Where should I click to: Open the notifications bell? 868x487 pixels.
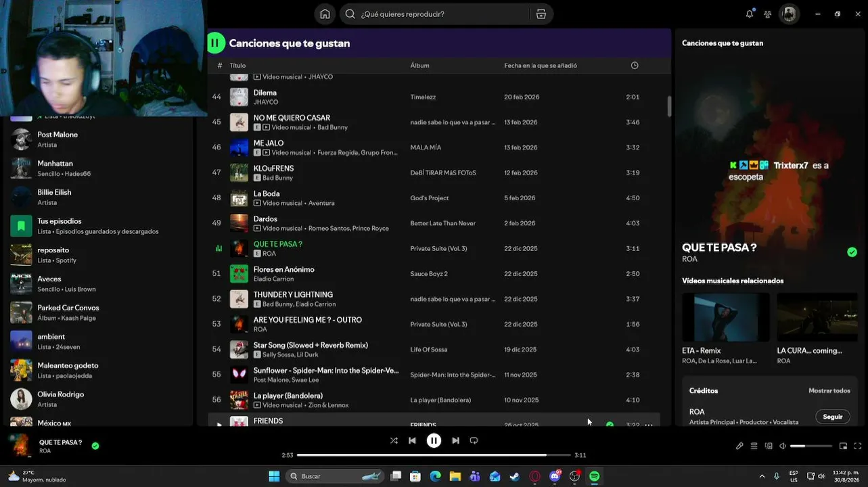(x=750, y=14)
